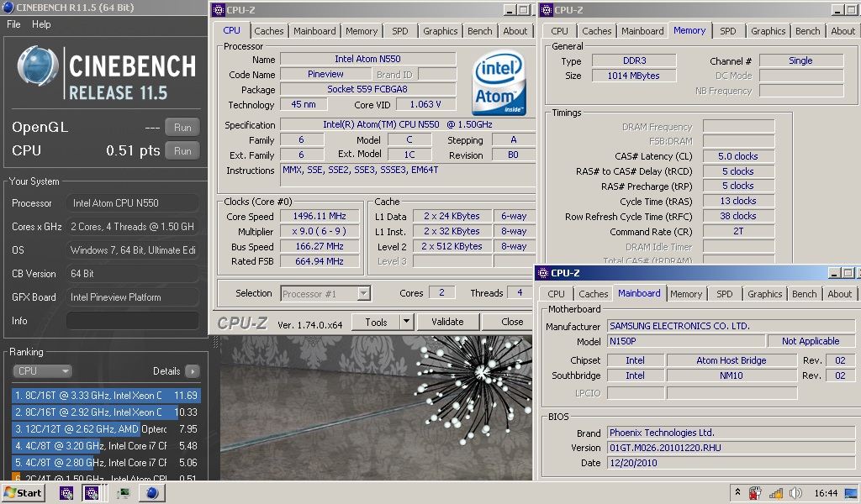Open the monitor icon in the taskbar
Image resolution: width=861 pixels, height=504 pixels.
[123, 493]
